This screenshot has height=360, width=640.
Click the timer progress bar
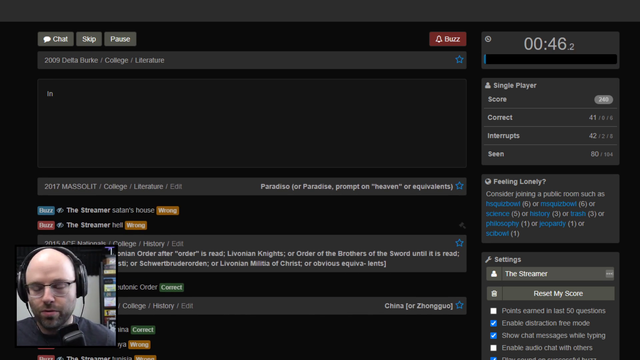[550, 59]
